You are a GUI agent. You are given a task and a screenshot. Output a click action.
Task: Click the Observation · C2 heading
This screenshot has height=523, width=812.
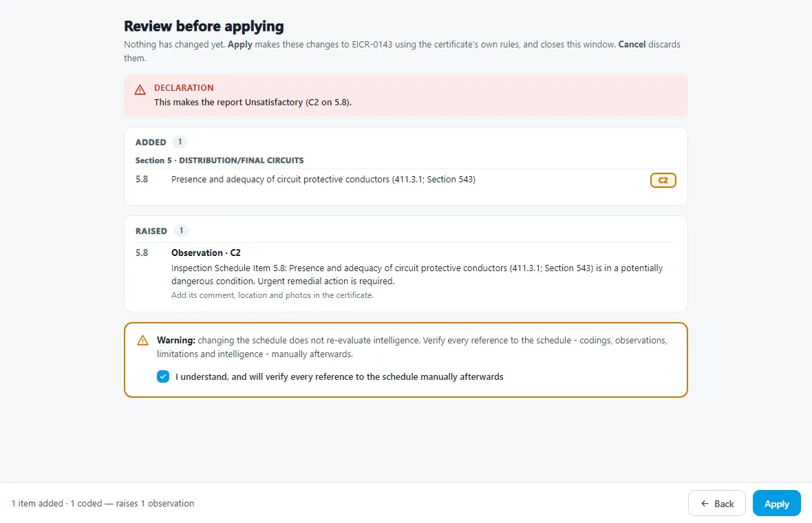206,253
